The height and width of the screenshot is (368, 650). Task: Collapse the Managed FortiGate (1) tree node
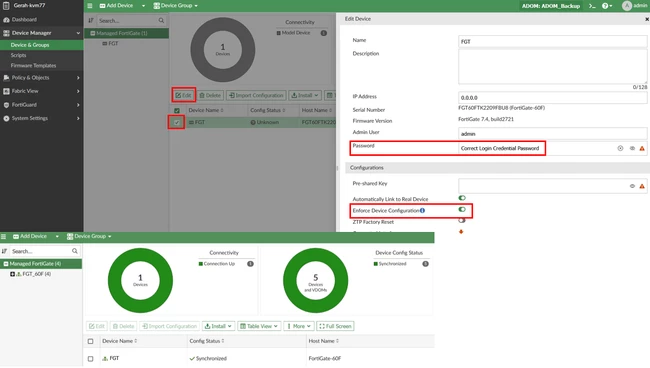point(93,33)
